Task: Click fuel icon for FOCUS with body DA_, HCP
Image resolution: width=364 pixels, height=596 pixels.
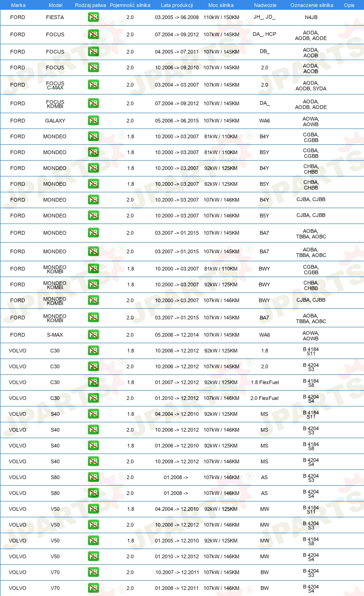Action: (x=93, y=34)
